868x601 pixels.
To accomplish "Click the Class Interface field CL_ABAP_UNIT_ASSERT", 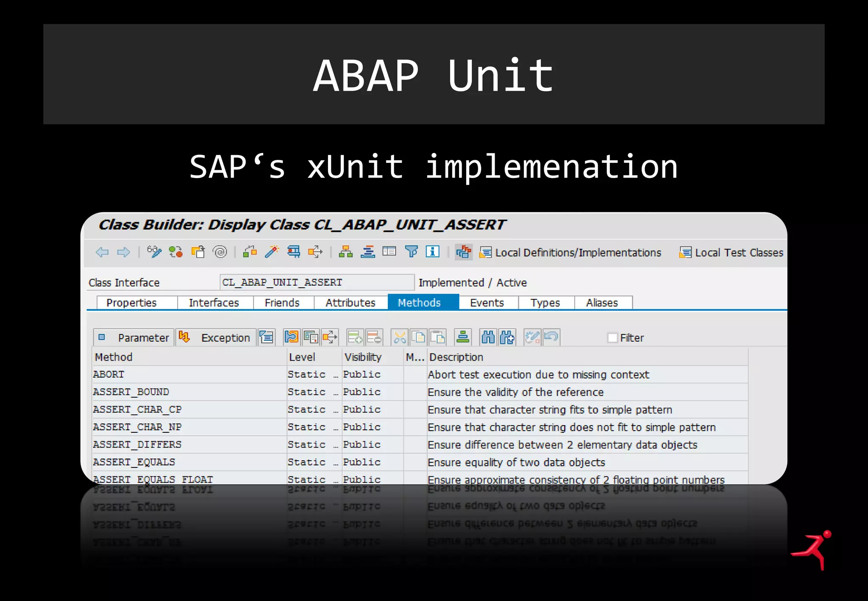I will click(x=317, y=282).
